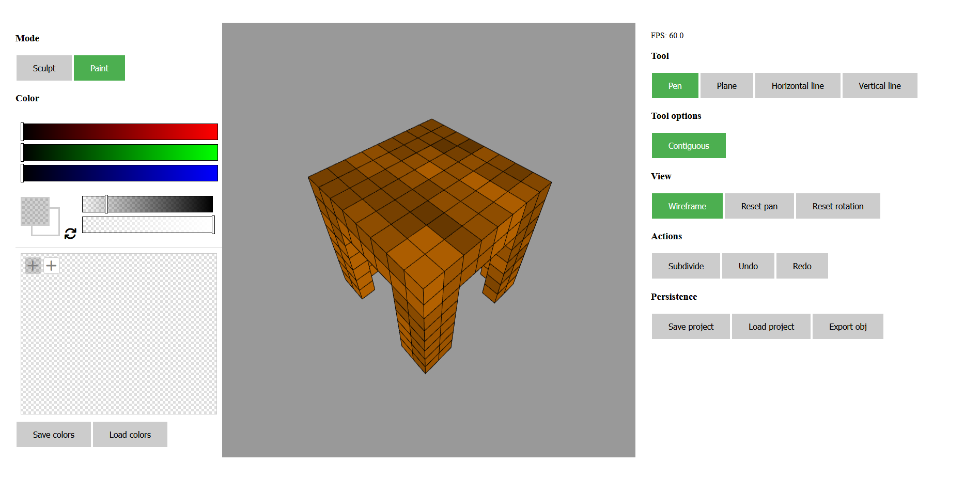Export the model as obj
This screenshot has height=477, width=980.
(x=848, y=326)
